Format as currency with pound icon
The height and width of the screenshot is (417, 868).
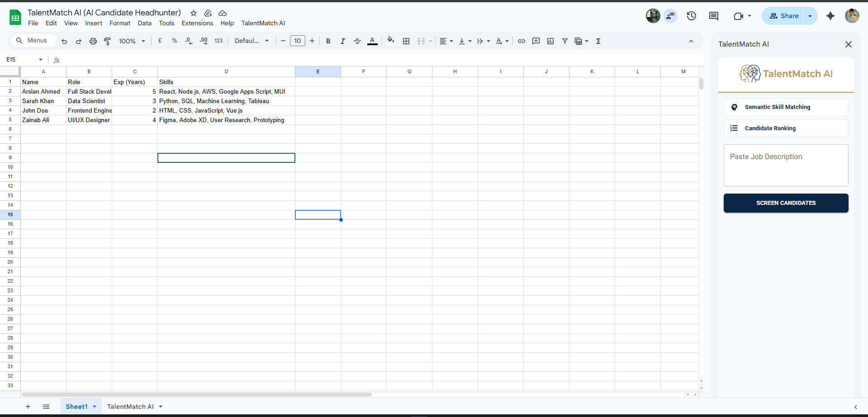coord(160,41)
